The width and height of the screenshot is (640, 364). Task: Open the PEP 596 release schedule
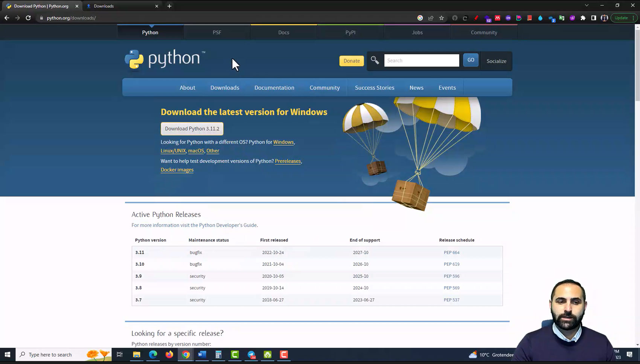(x=451, y=276)
